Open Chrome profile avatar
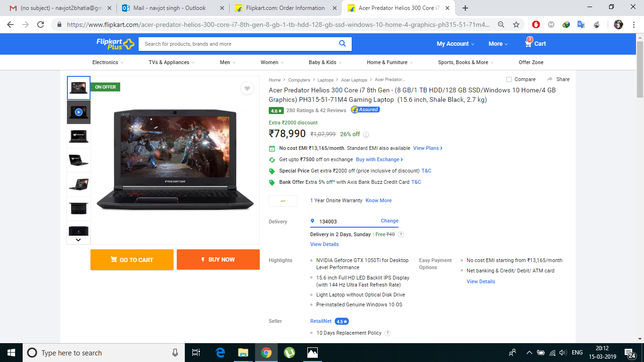The image size is (644, 362). tap(619, 25)
